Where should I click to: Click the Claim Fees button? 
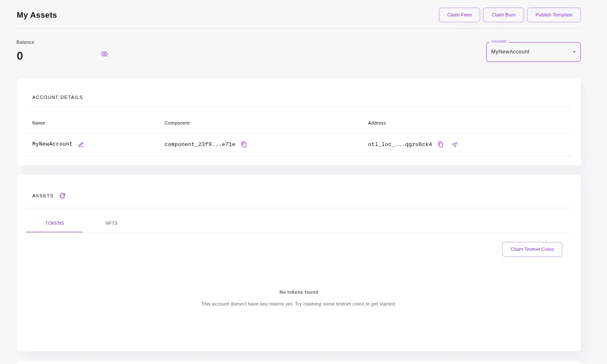pos(459,15)
